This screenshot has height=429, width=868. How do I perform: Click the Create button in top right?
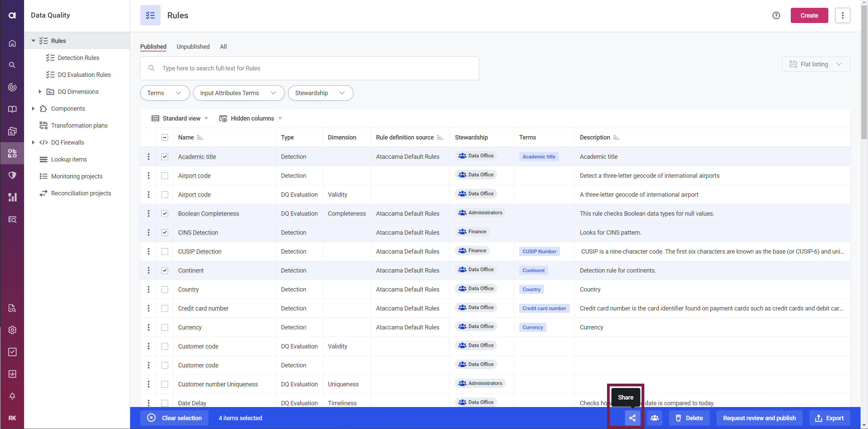pos(809,15)
